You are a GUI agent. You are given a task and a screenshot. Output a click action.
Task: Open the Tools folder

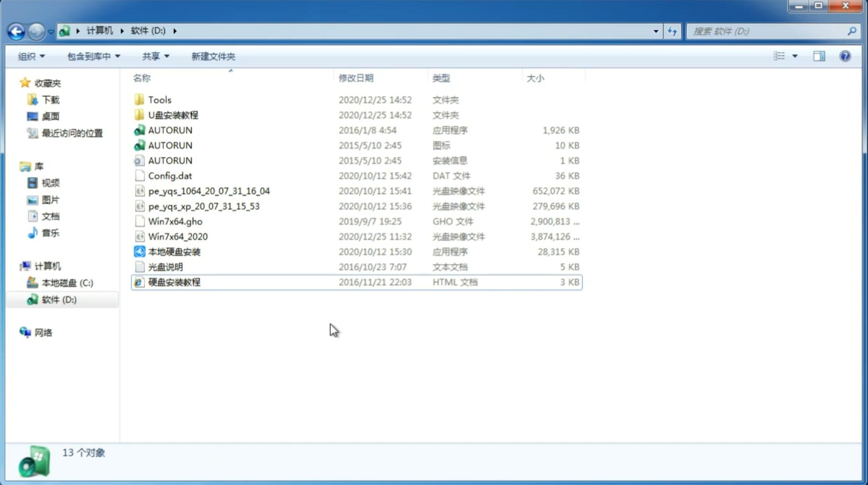click(x=159, y=99)
